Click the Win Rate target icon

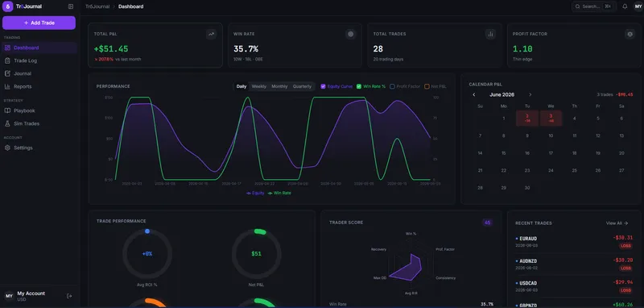[x=351, y=35]
